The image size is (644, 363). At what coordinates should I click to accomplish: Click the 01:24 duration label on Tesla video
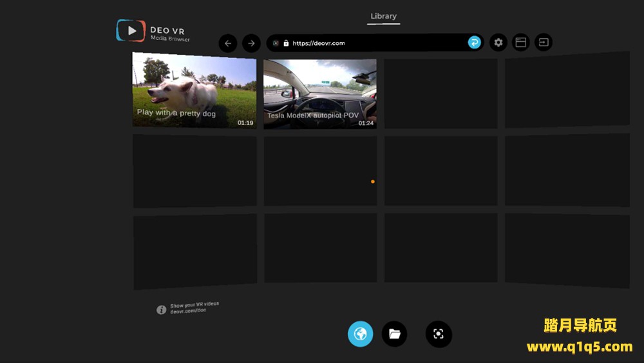tap(366, 123)
